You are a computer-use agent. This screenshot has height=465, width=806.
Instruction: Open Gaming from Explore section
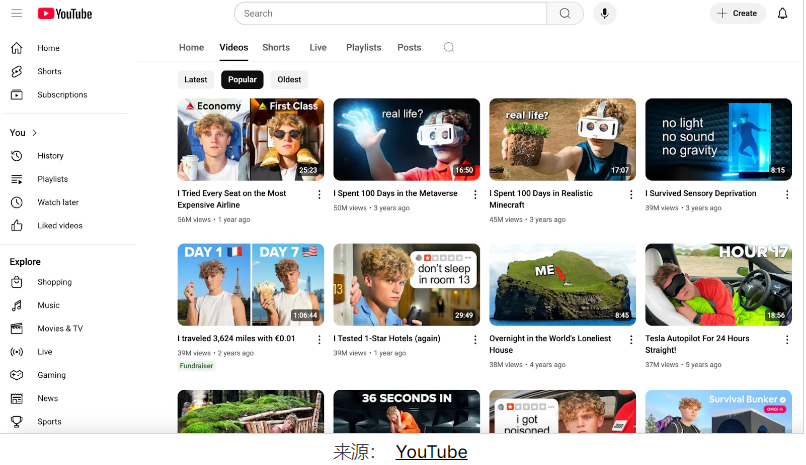(x=51, y=375)
